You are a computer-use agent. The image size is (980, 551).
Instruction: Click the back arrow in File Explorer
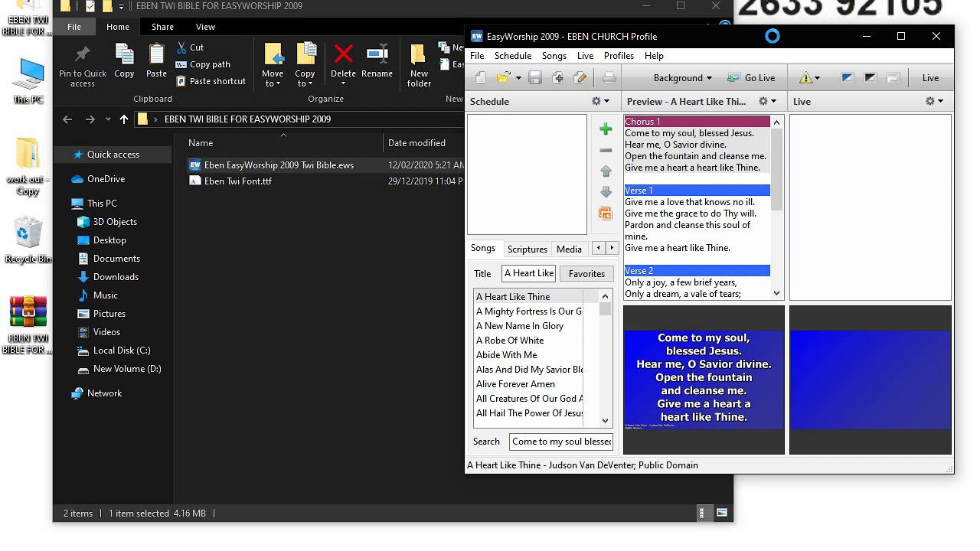point(67,119)
